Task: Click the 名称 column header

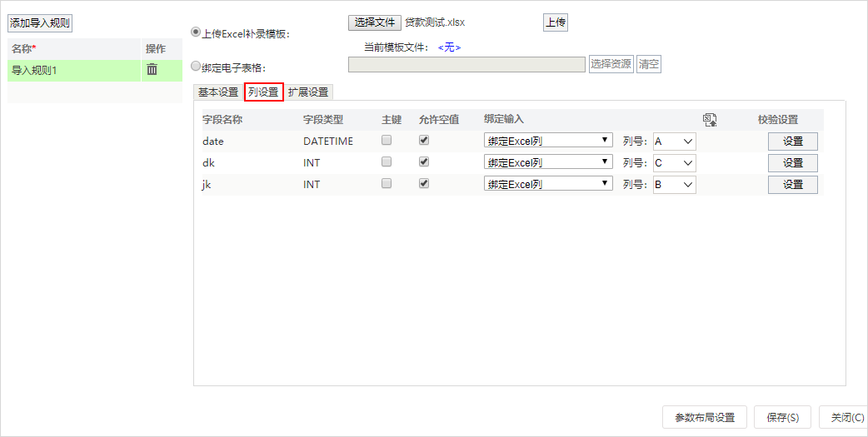Action: point(24,48)
